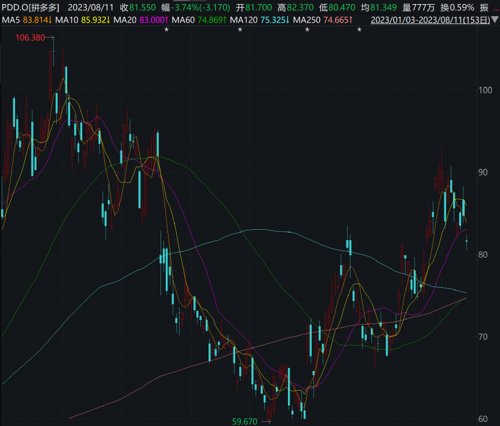The image size is (500, 426).
Task: Click the 2023/01/03-2023/08/11(153日) date range
Action: pyautogui.click(x=430, y=20)
